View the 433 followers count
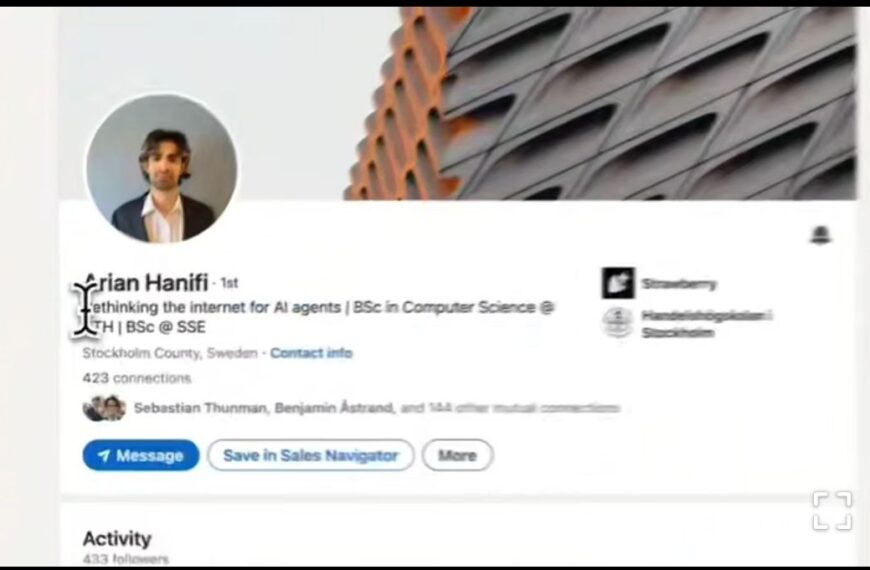870x570 pixels. (125, 559)
